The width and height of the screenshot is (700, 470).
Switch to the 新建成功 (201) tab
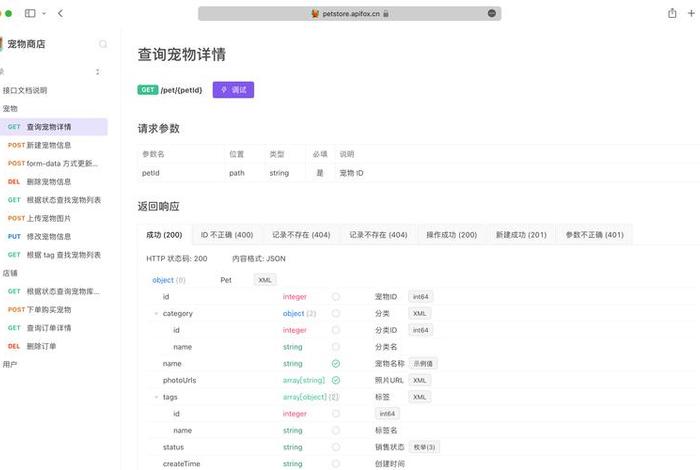pyautogui.click(x=521, y=235)
